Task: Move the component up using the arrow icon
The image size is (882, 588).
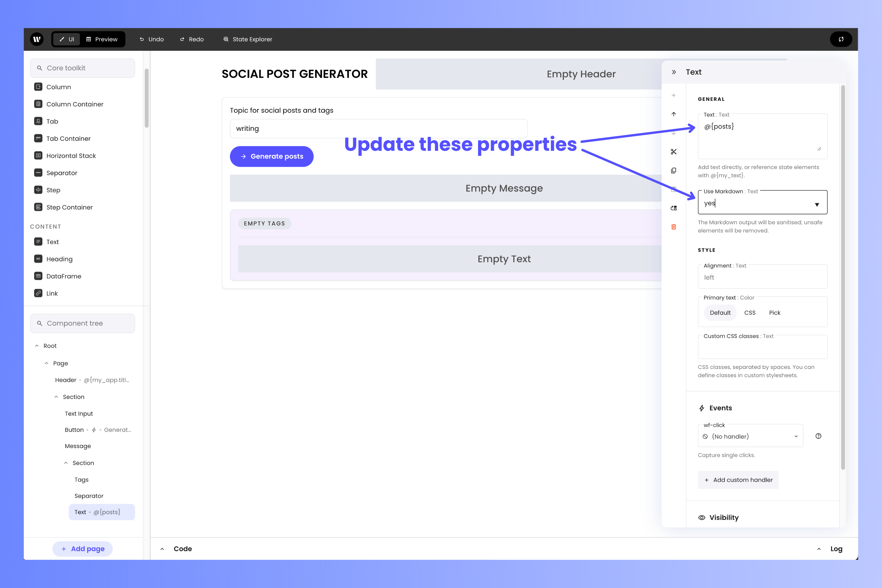Action: tap(674, 114)
